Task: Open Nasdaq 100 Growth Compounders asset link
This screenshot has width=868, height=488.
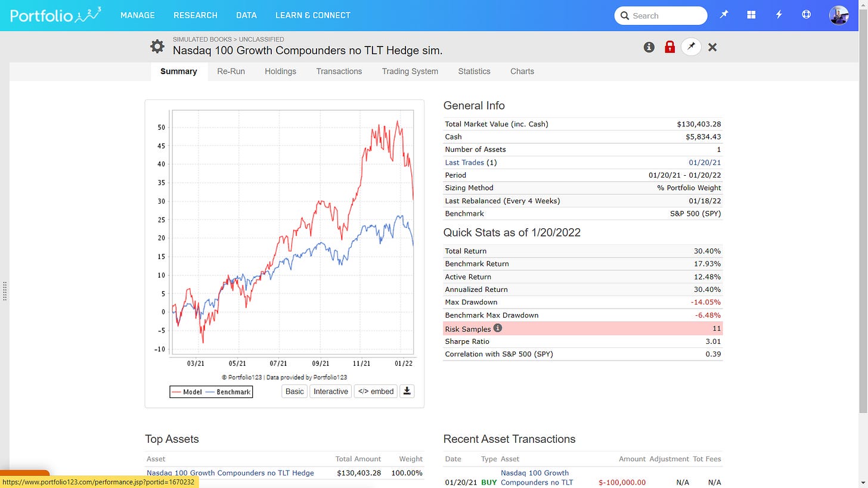Action: pyautogui.click(x=230, y=473)
